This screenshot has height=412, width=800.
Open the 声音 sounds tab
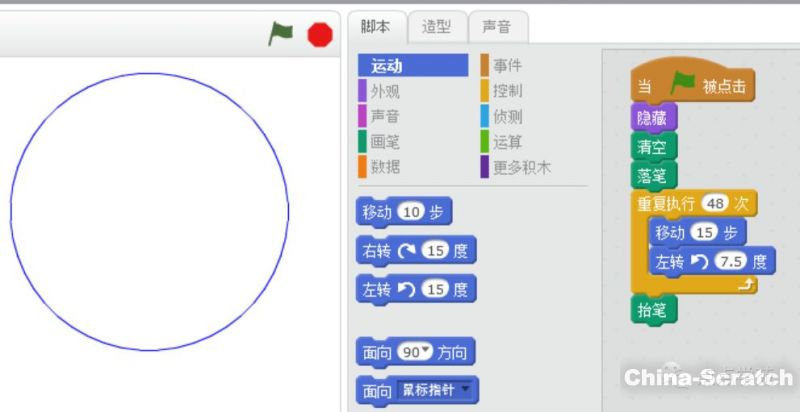pyautogui.click(x=496, y=28)
